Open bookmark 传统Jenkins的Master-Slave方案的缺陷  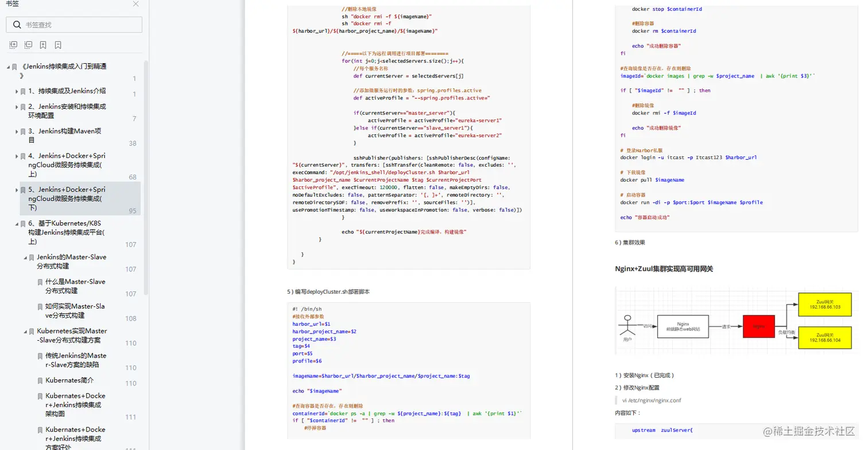tap(76, 360)
